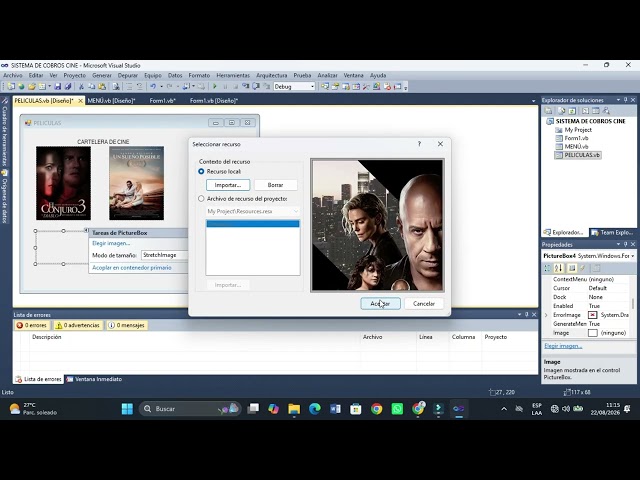Open Microsoft Edge from the taskbar
This screenshot has height=480, width=640.
point(315,409)
